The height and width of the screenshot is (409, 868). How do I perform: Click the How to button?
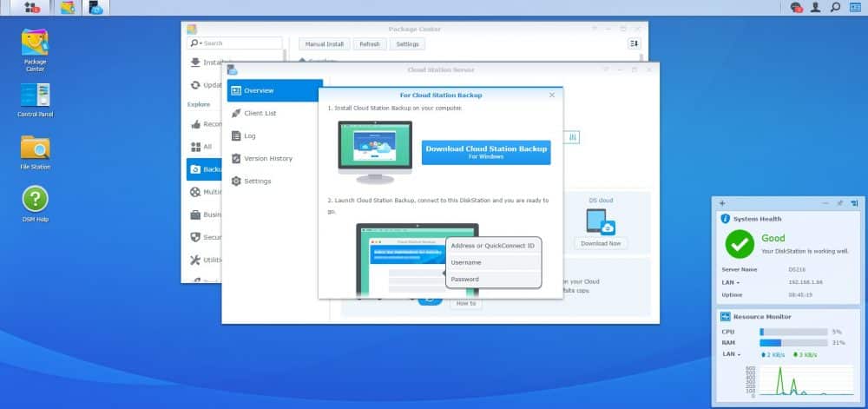465,304
